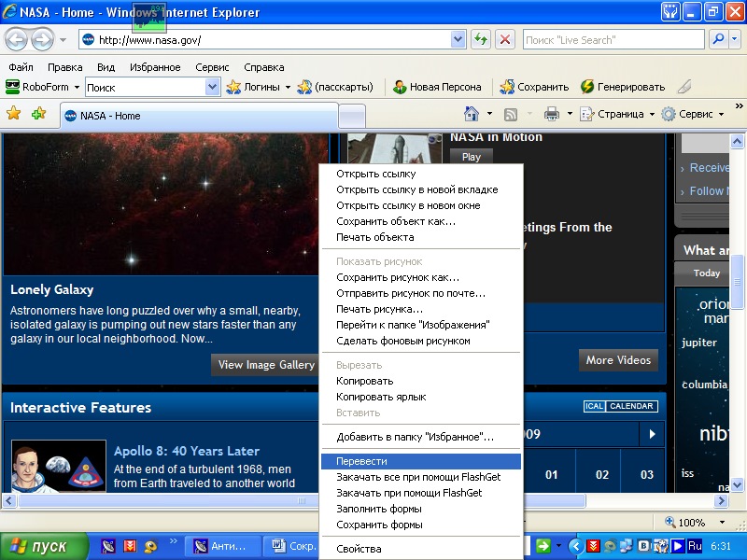This screenshot has height=560, width=747.
Task: Open the address bar dropdown arrow
Action: click(x=458, y=39)
